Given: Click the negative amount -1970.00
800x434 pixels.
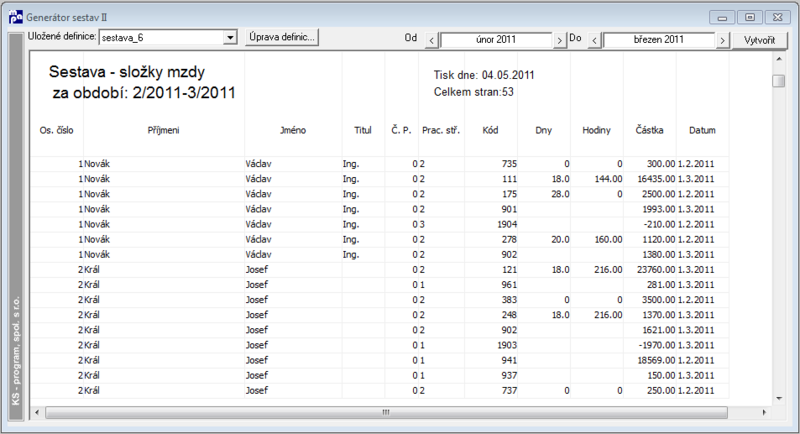Looking at the screenshot, I should (657, 345).
